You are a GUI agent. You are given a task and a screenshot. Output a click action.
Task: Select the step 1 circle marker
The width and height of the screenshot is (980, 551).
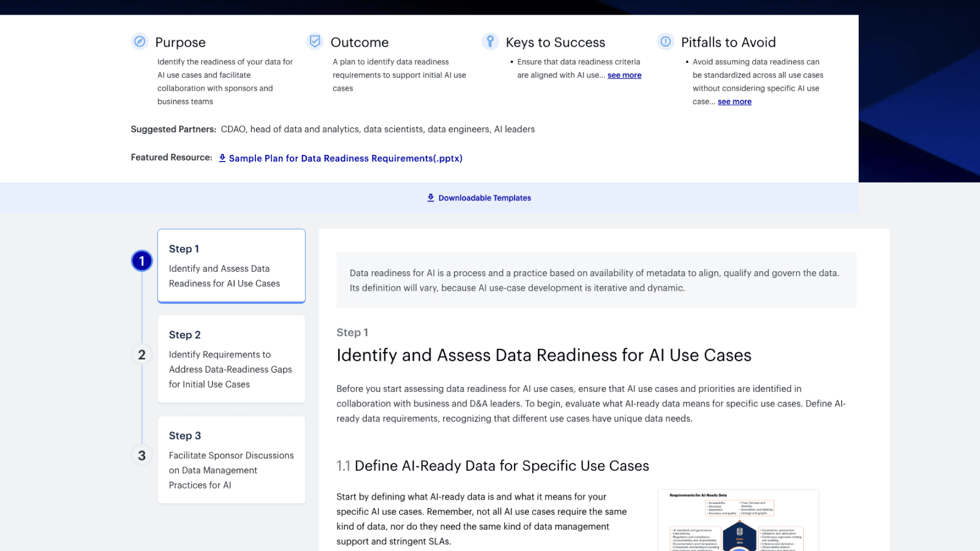141,261
